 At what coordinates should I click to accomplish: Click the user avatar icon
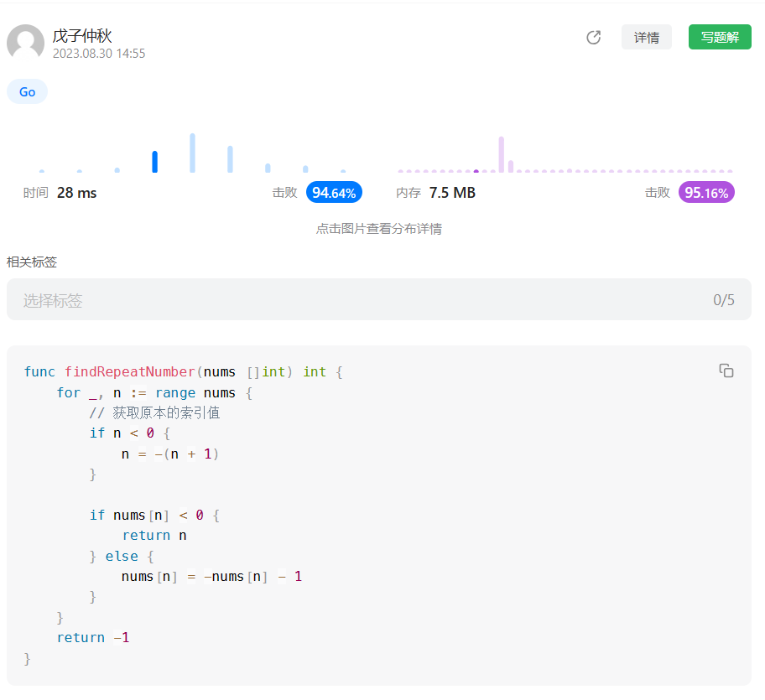(x=25, y=43)
